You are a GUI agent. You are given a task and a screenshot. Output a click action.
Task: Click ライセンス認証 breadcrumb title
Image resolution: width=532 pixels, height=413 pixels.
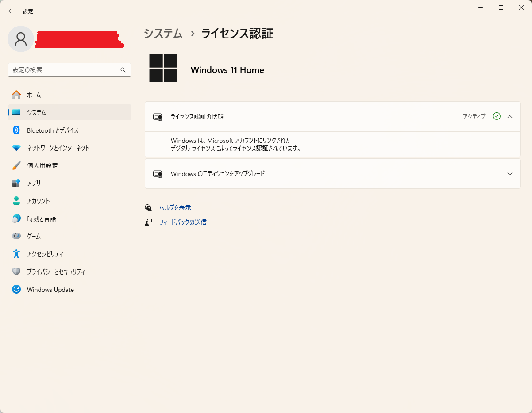pyautogui.click(x=237, y=34)
